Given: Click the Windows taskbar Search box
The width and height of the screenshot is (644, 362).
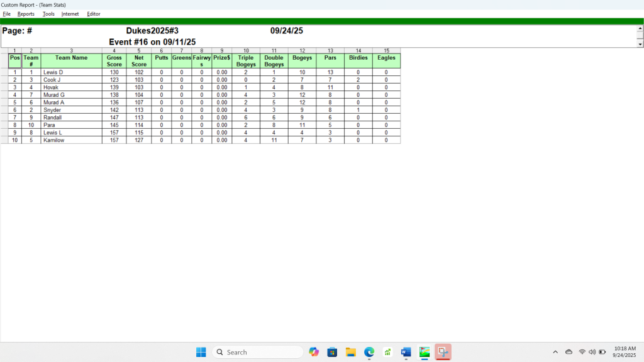Looking at the screenshot, I should pyautogui.click(x=257, y=352).
